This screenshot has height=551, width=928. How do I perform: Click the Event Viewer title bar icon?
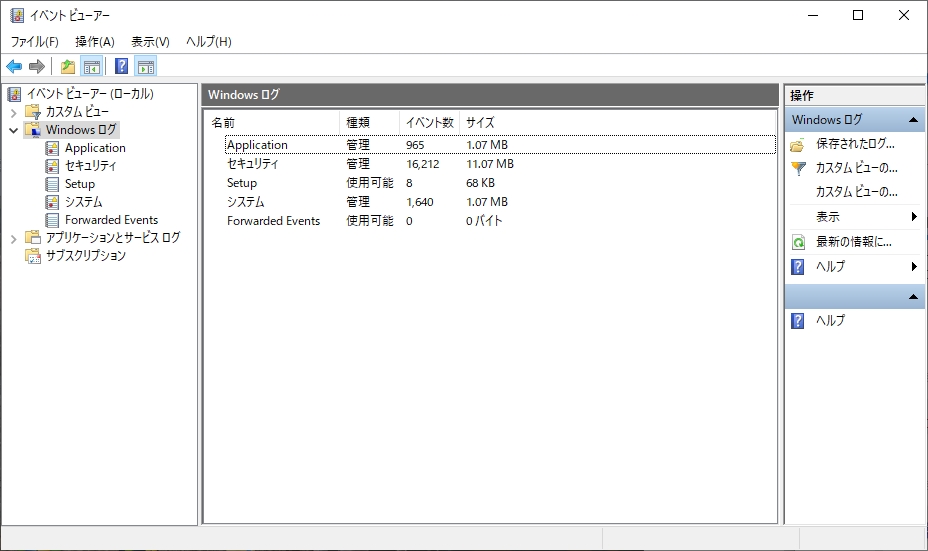click(x=17, y=15)
